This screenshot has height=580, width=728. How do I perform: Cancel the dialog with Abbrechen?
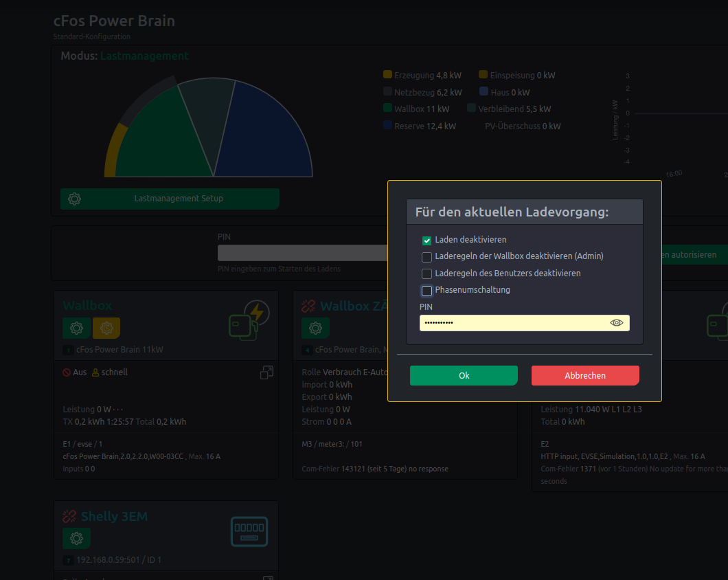[x=585, y=375]
